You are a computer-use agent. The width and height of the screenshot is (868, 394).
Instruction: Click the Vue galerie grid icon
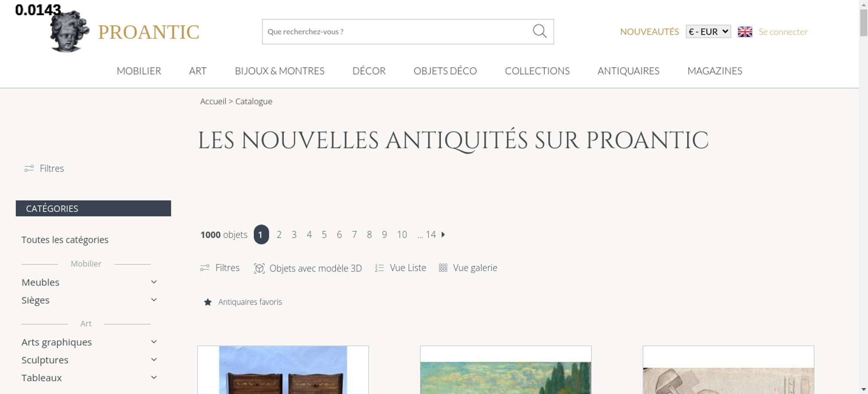coord(443,268)
